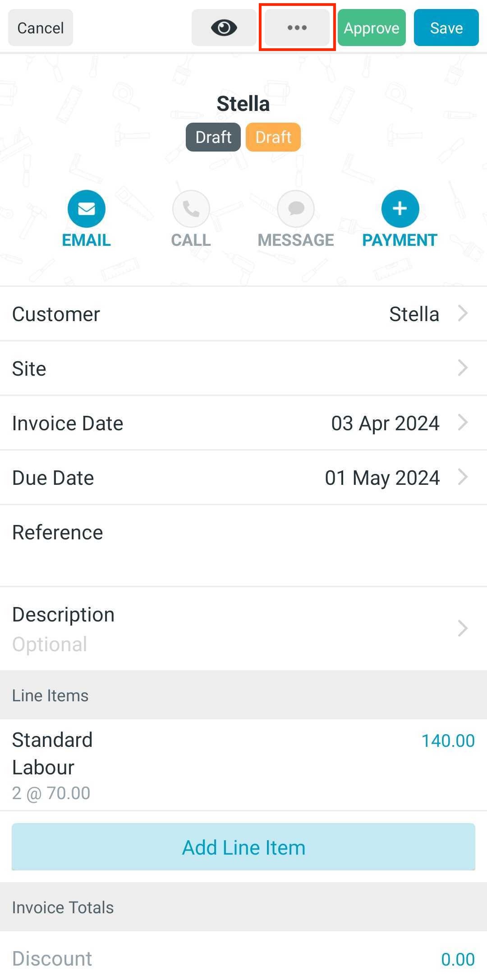Open the Standard Labour line item
The width and height of the screenshot is (487, 980).
point(243,765)
